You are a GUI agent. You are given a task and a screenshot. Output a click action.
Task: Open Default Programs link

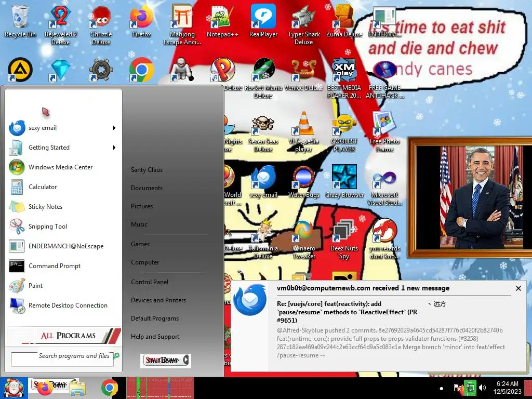pos(155,318)
